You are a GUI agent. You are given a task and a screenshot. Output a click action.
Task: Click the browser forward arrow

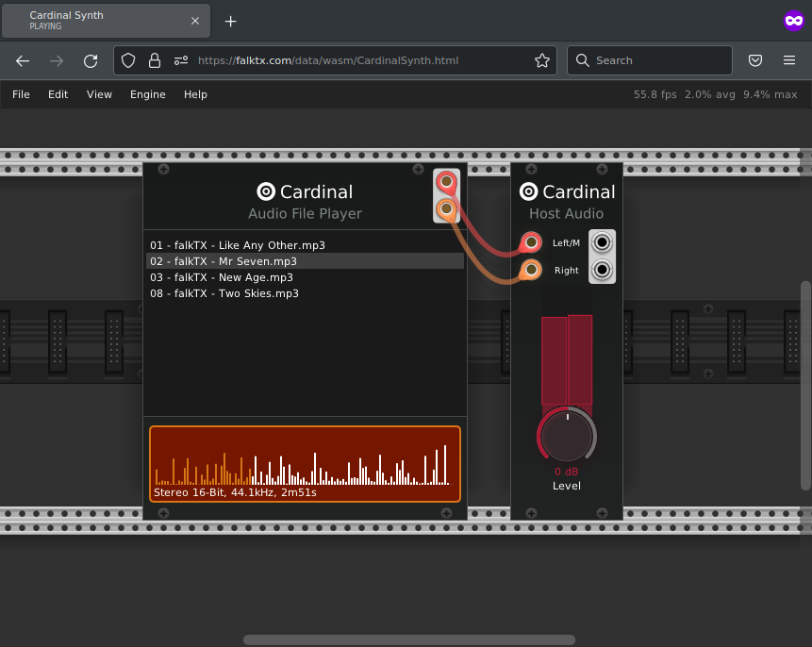(x=57, y=60)
